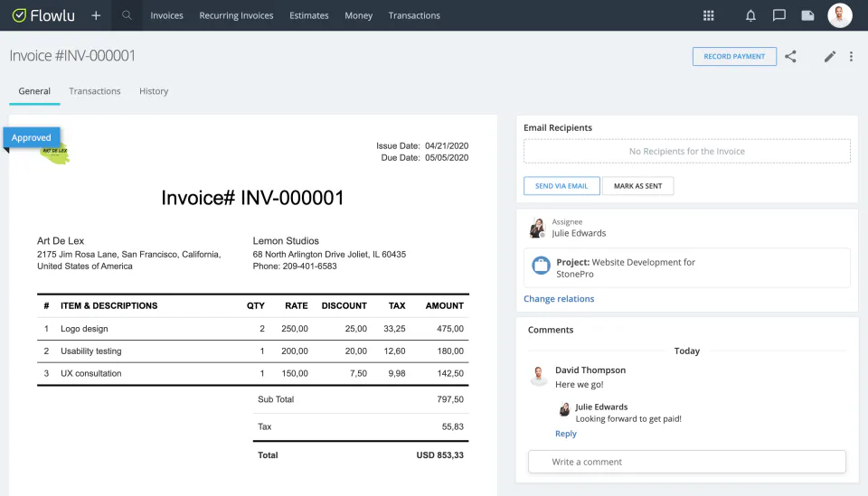Show notifications bell
This screenshot has height=496, width=868.
(x=750, y=15)
